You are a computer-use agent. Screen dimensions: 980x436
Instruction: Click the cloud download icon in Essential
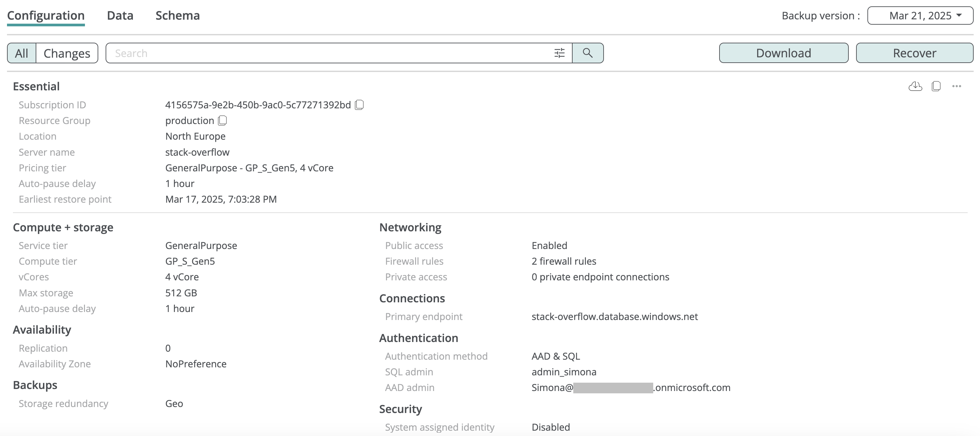tap(915, 86)
